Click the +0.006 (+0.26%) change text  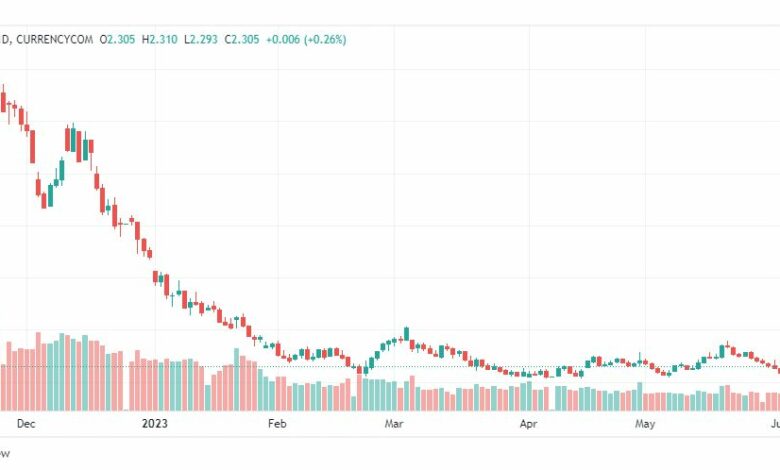pyautogui.click(x=306, y=39)
